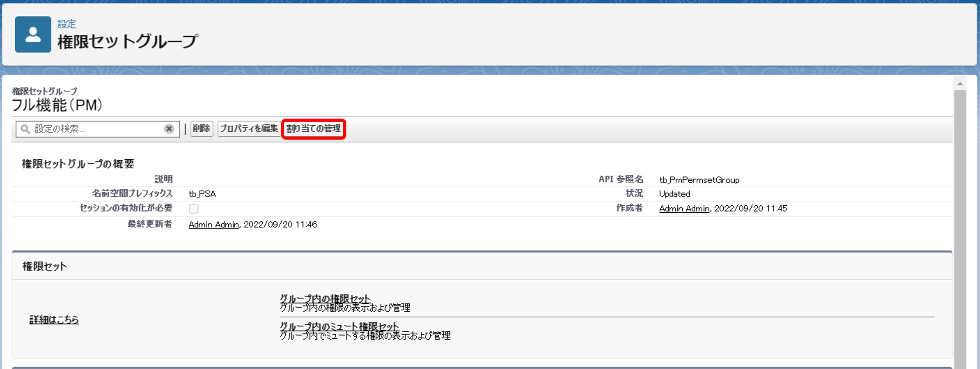Image resolution: width=980 pixels, height=369 pixels.
Task: Click the API reference name tb_PmPermsetGroup
Action: 699,180
